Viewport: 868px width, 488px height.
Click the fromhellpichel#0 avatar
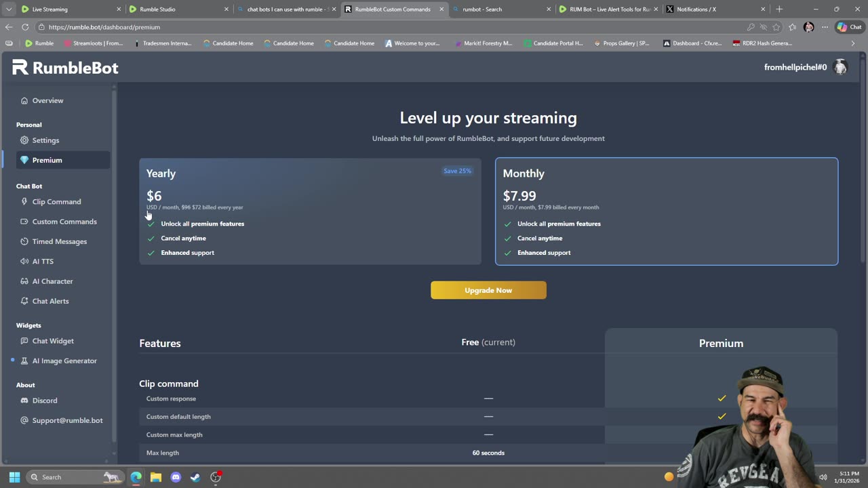pyautogui.click(x=840, y=67)
